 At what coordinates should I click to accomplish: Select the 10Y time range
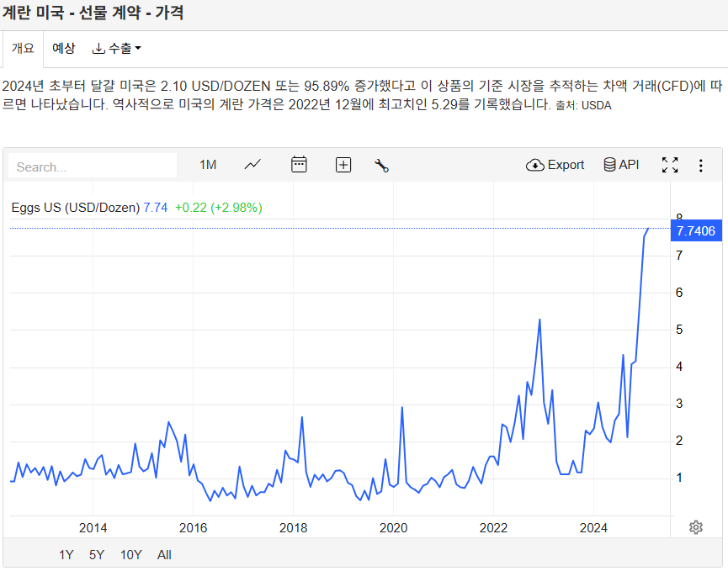130,555
